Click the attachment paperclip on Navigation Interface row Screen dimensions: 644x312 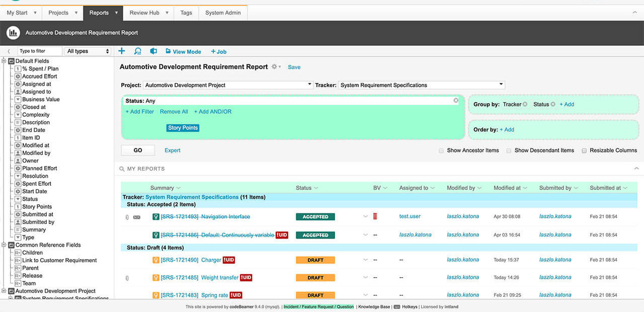127,217
